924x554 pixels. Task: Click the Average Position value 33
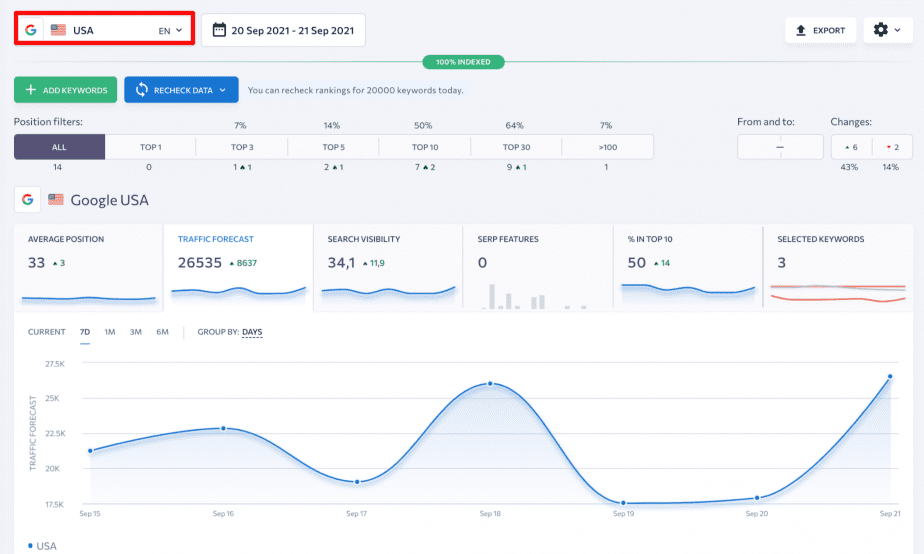click(x=37, y=263)
